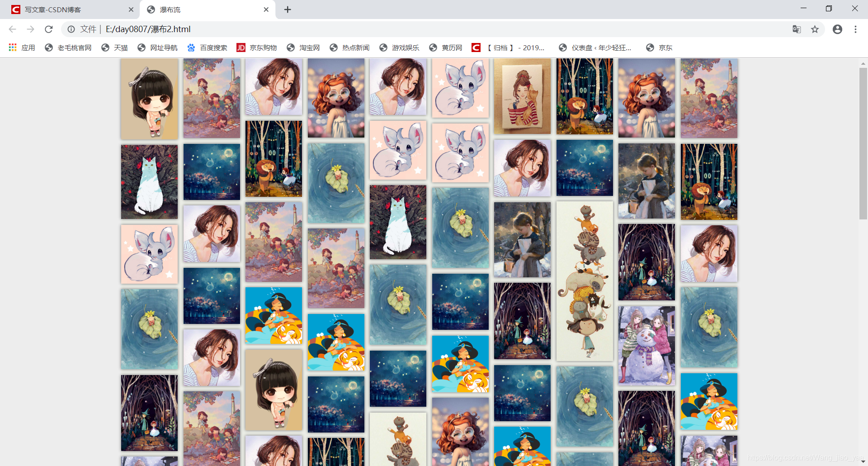Screen dimensions: 868x466
Task: Click the globe icon of 游戏娱乐 bookmark
Action: [383, 48]
